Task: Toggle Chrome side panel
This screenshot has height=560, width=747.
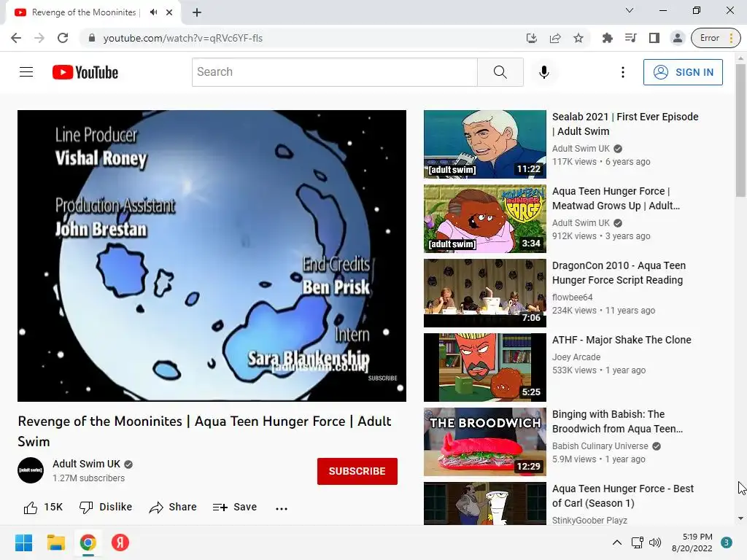Action: point(654,38)
